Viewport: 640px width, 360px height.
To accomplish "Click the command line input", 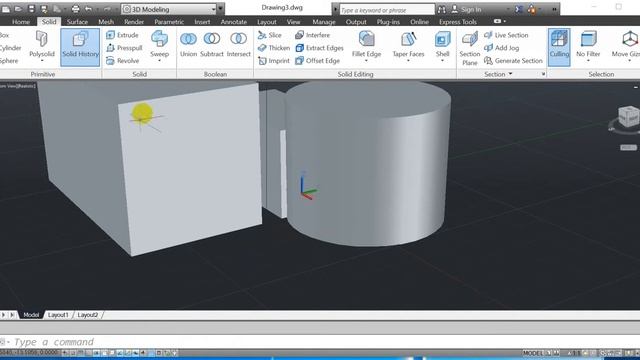I will point(320,342).
